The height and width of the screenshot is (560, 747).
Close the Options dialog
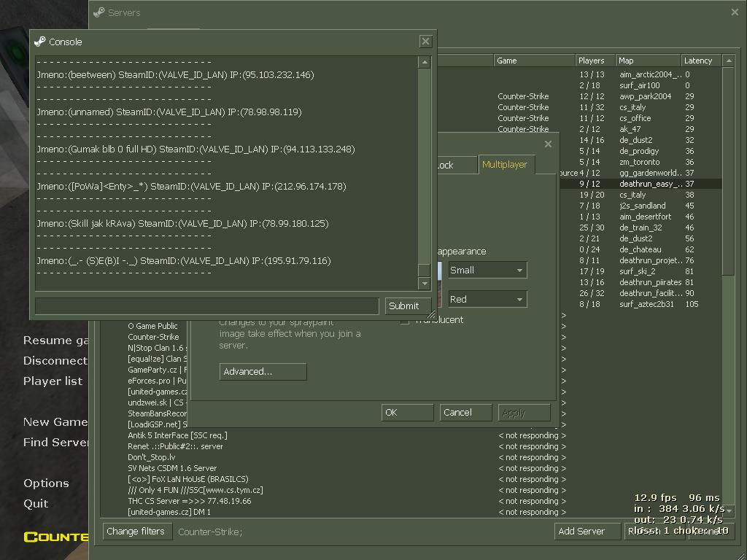coord(548,144)
